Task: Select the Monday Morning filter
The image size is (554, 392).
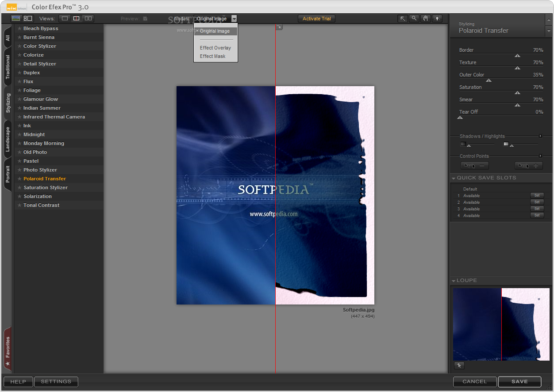Action: [x=59, y=143]
